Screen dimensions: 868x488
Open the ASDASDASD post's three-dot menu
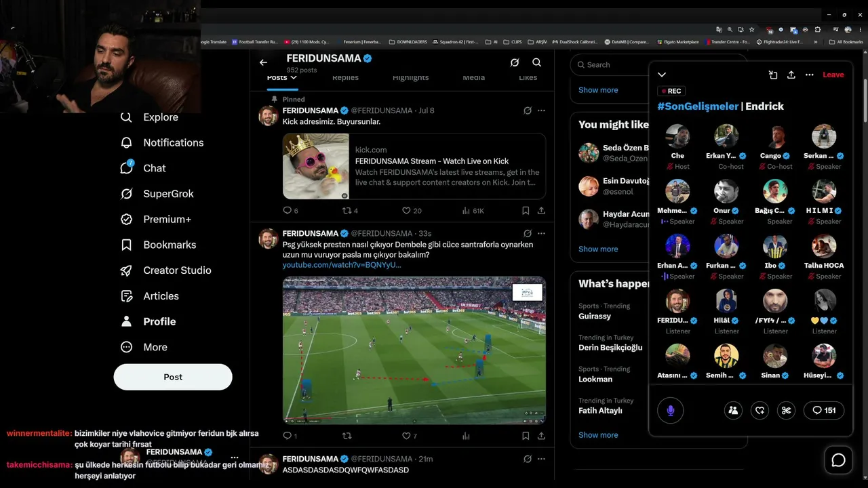(x=541, y=459)
